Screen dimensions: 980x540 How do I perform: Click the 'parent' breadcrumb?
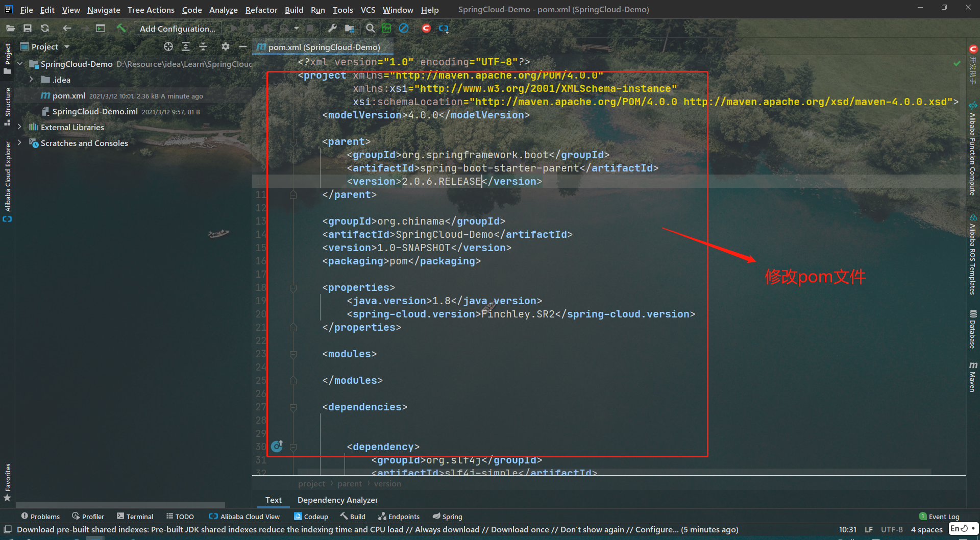350,483
